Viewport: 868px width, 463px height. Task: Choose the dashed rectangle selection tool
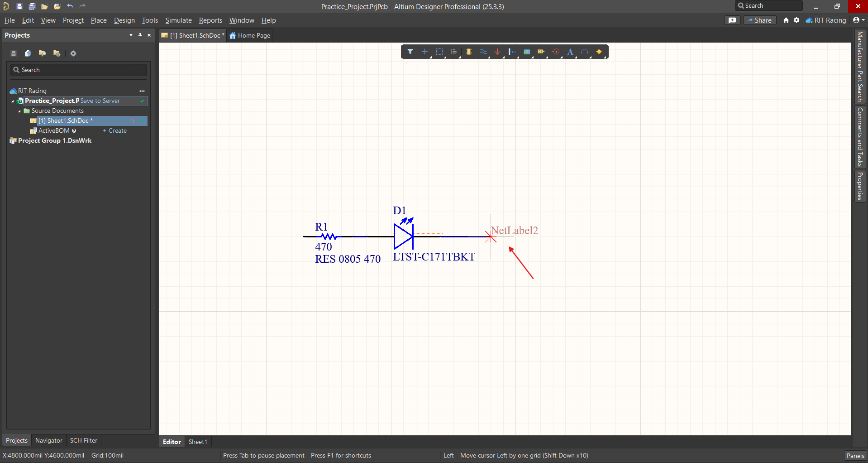pos(439,52)
